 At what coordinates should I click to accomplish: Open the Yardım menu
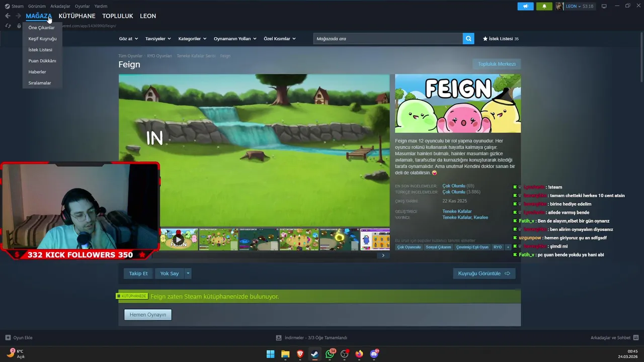point(101,7)
